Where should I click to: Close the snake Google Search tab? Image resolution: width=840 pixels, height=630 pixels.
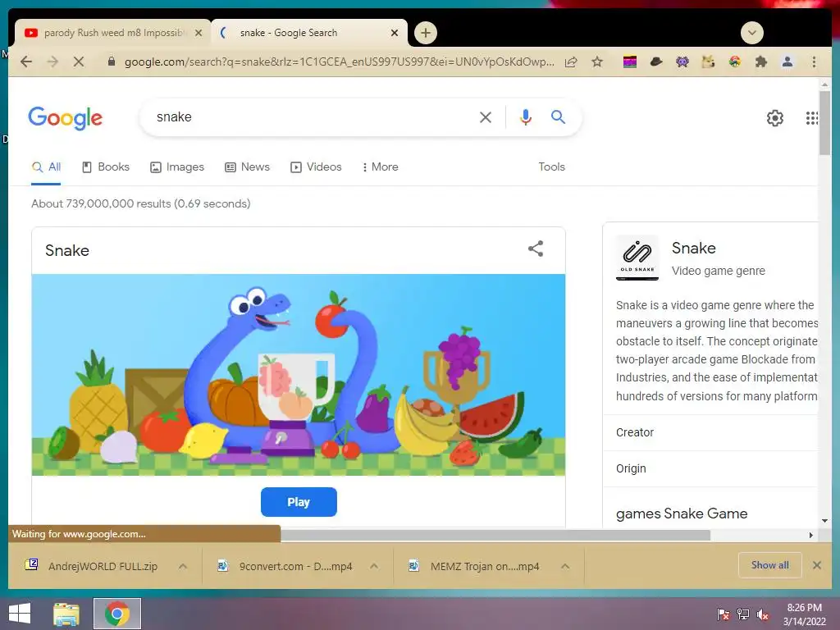click(x=395, y=33)
